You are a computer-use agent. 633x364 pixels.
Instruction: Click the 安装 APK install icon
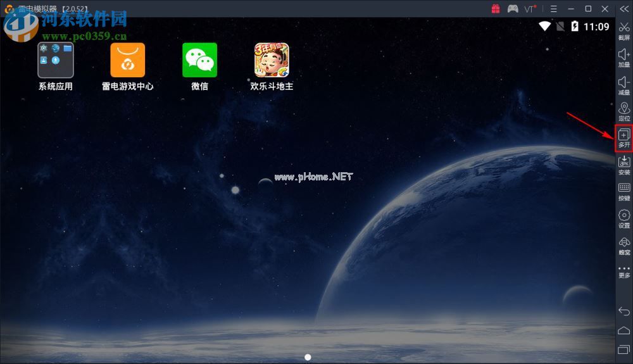click(x=624, y=165)
